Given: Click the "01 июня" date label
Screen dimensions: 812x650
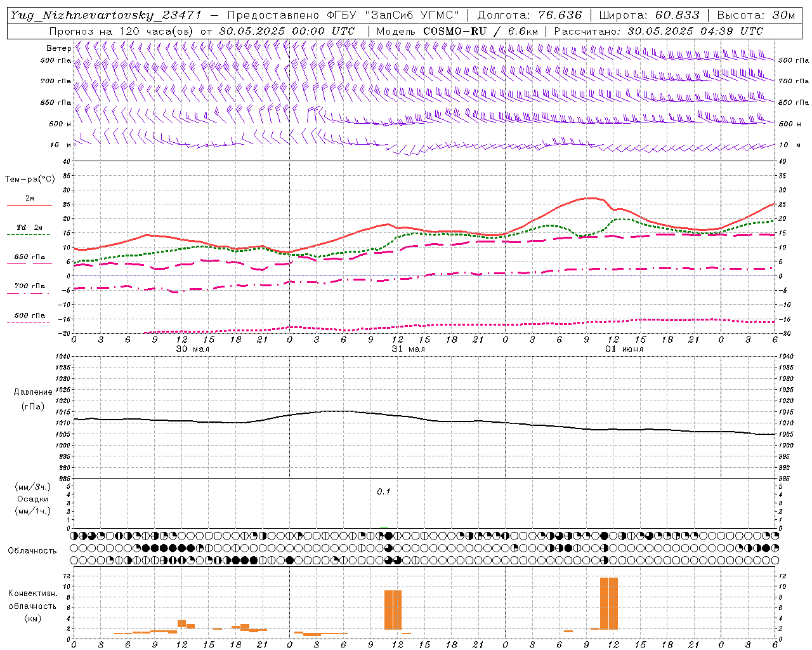Looking at the screenshot, I should (x=624, y=349).
